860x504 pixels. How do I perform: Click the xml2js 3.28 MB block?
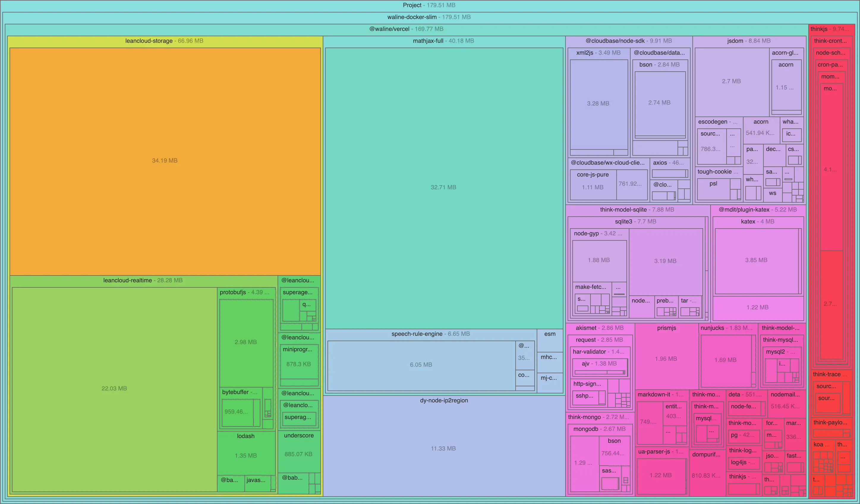click(x=598, y=103)
